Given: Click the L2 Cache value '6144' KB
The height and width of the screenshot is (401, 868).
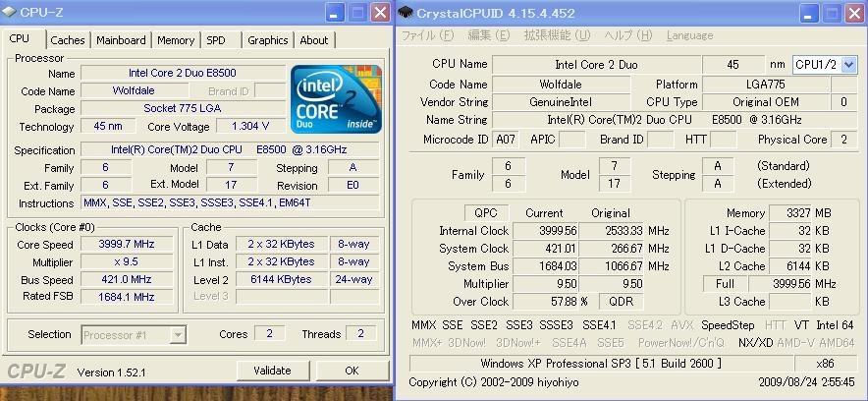Looking at the screenshot, I should click(x=790, y=266).
